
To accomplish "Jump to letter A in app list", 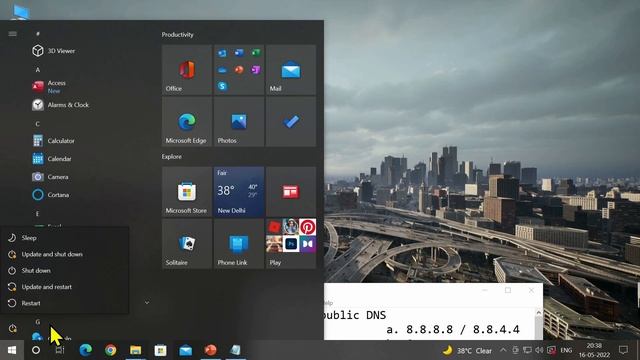I will coord(38,70).
